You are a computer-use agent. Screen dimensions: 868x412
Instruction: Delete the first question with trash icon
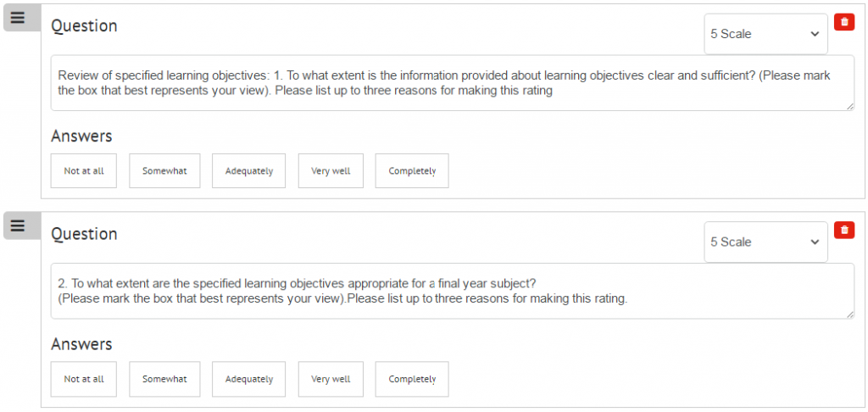coord(843,22)
